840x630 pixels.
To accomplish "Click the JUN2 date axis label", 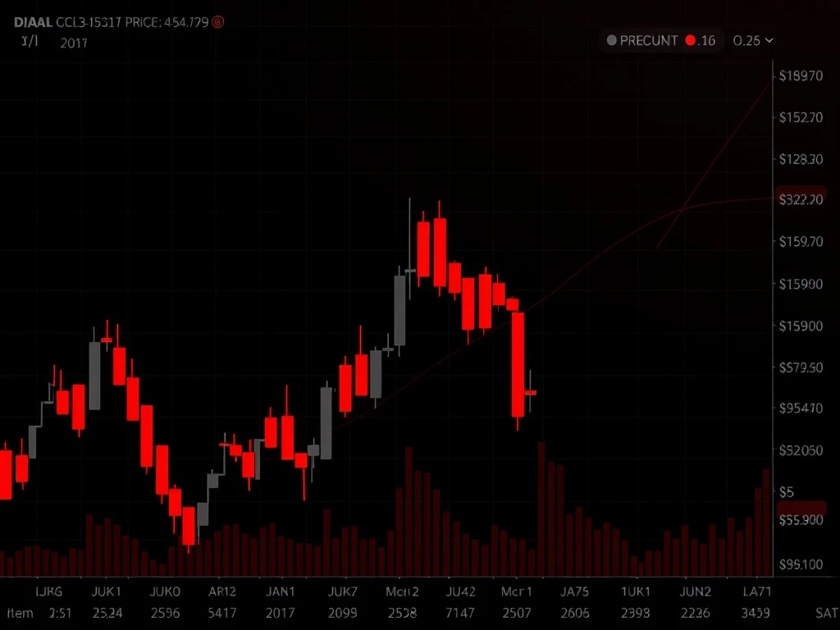I will pos(696,592).
